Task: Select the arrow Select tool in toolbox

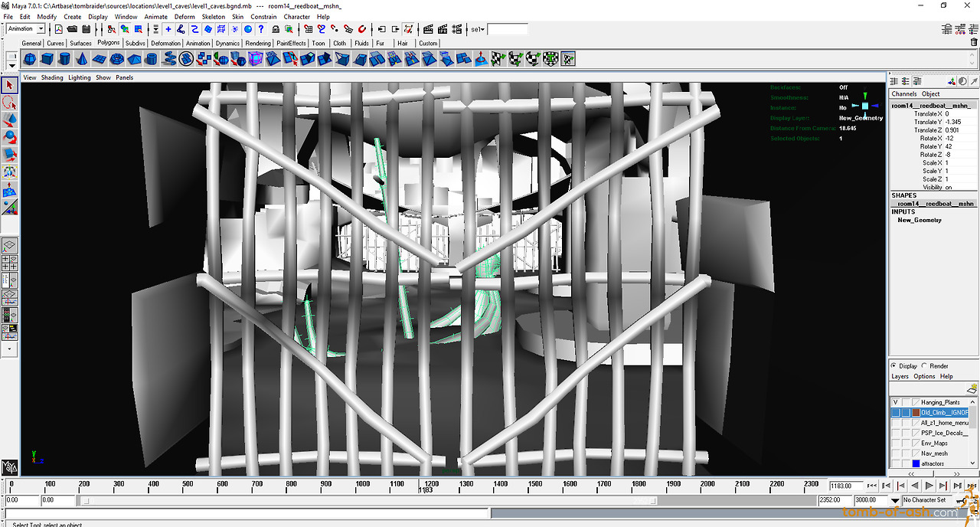Action: point(10,85)
